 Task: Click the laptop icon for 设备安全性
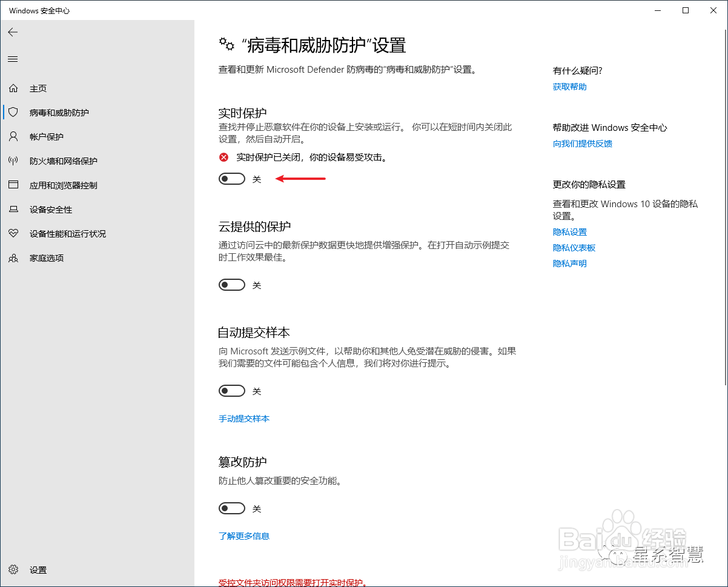[13, 209]
